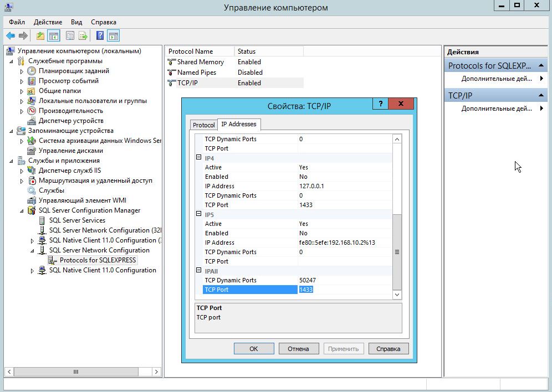Image resolution: width=552 pixels, height=392 pixels.
Task: Open the Справка menu
Action: [104, 22]
